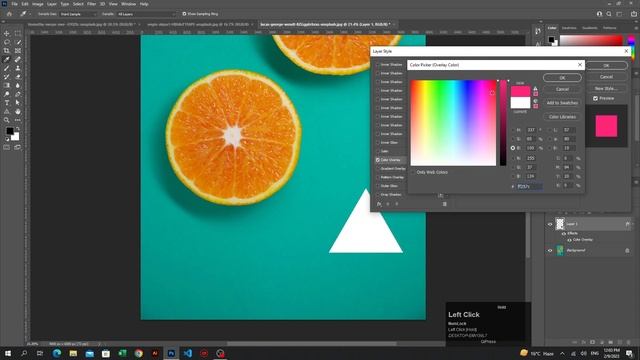This screenshot has width=640, height=360.
Task: Select the Horizontal Type tool
Action: tap(7, 103)
